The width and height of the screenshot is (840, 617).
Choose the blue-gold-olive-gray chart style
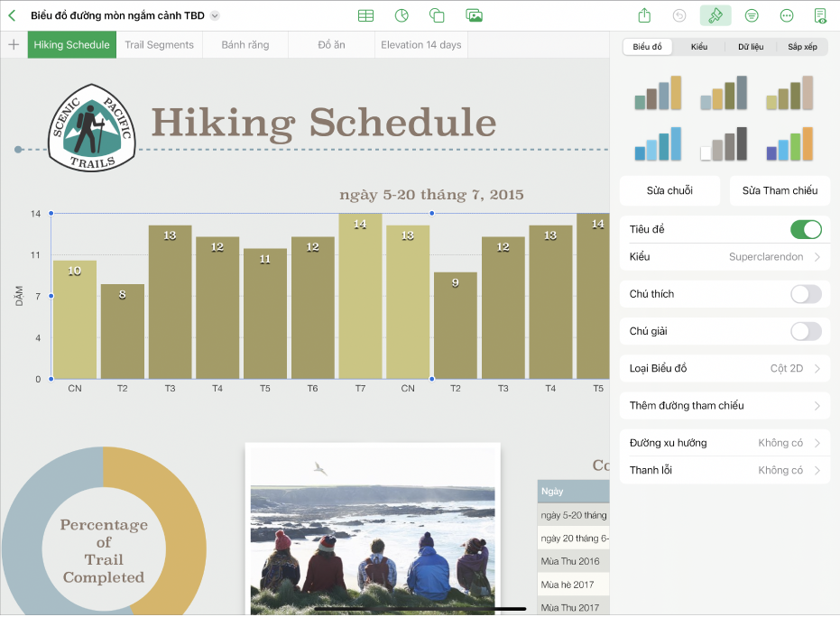tap(724, 93)
